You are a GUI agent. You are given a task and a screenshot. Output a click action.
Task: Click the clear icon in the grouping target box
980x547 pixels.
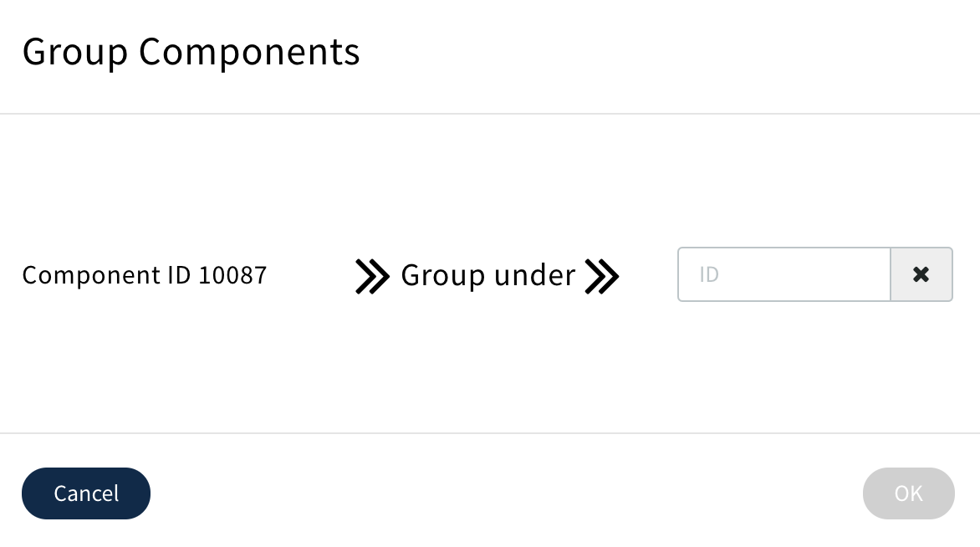pyautogui.click(x=921, y=274)
